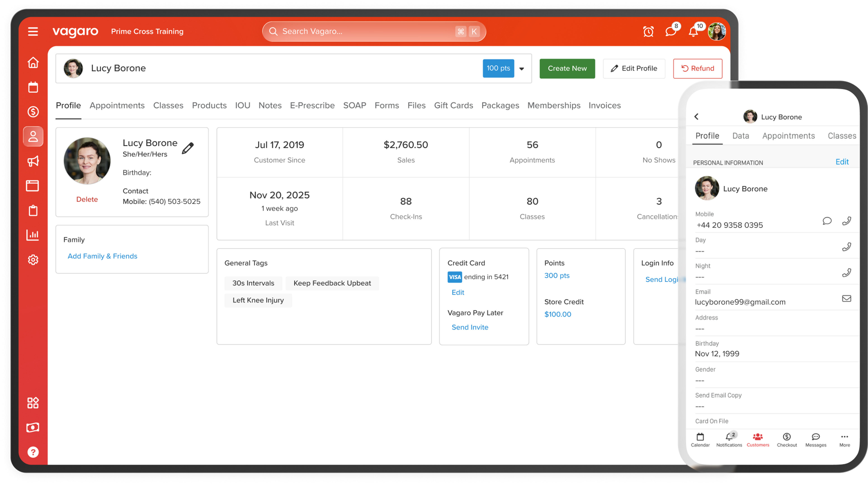The image size is (868, 485).
Task: Switch to the IOU tab
Action: pos(243,105)
